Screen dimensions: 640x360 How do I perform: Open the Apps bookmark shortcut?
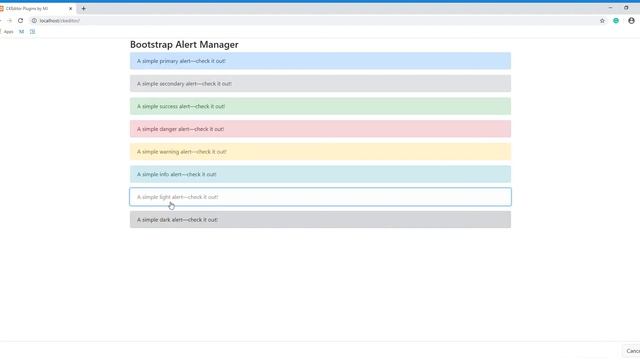(x=8, y=31)
